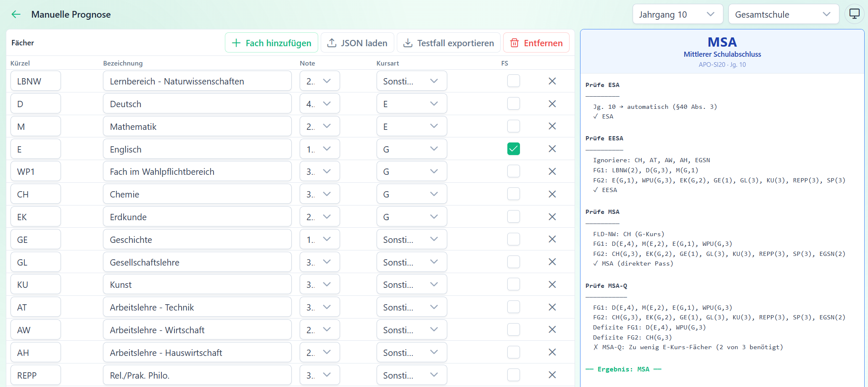Expand Note dropdown in Englisch row

(x=319, y=149)
